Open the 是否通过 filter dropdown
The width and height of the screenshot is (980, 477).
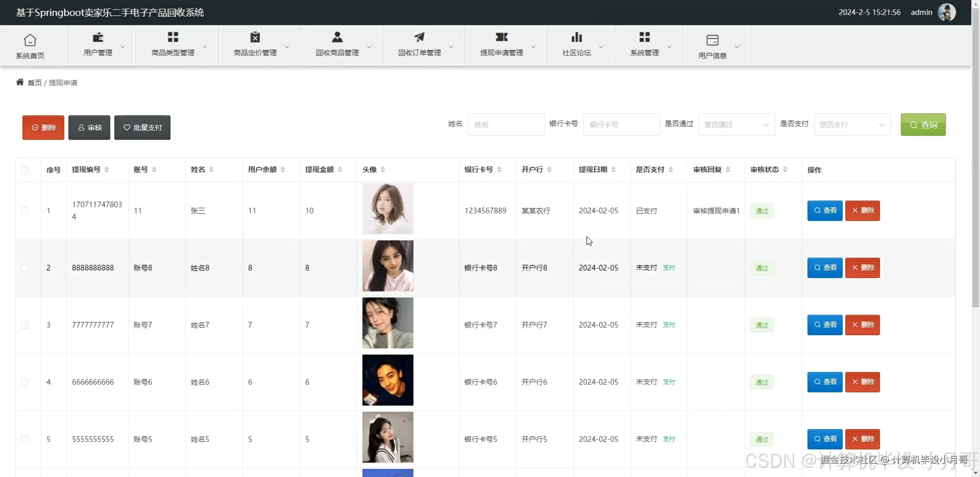click(737, 125)
